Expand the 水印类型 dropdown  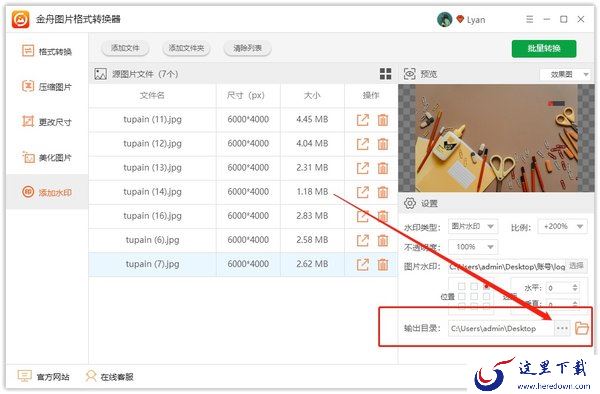(x=473, y=226)
